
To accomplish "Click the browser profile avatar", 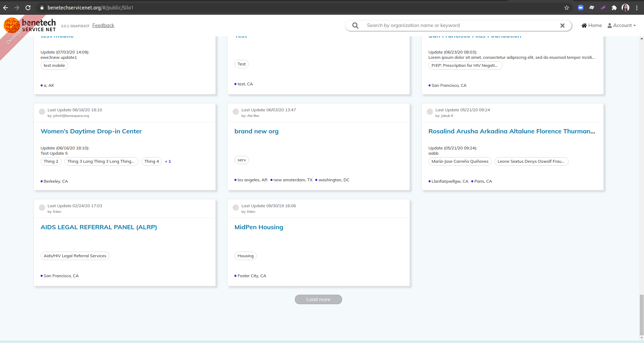I will pyautogui.click(x=626, y=7).
